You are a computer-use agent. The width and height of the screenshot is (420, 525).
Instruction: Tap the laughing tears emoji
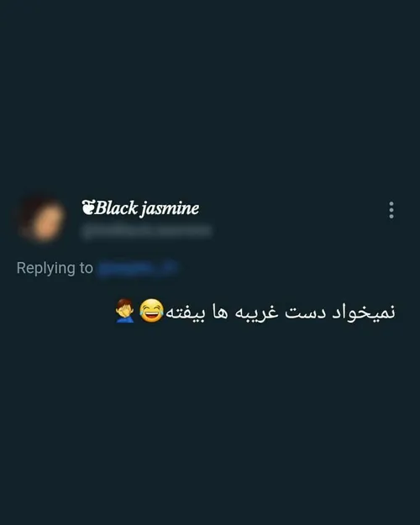coord(151,310)
